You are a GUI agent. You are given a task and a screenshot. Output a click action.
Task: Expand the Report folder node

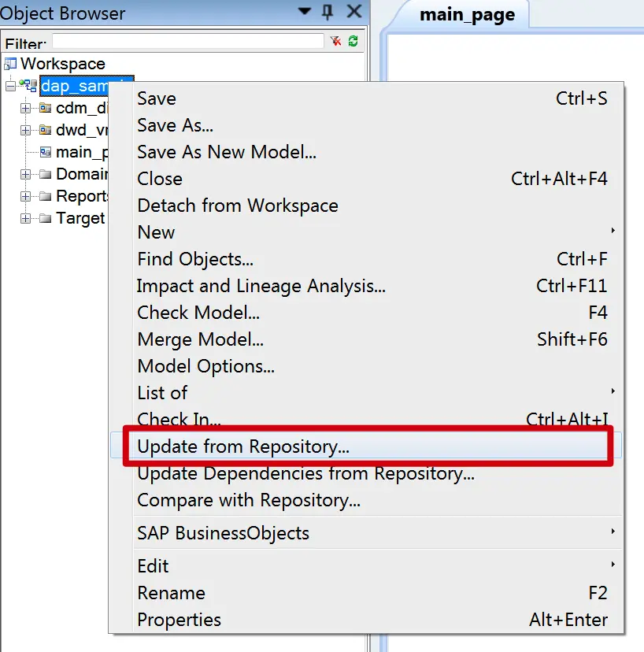[25, 196]
